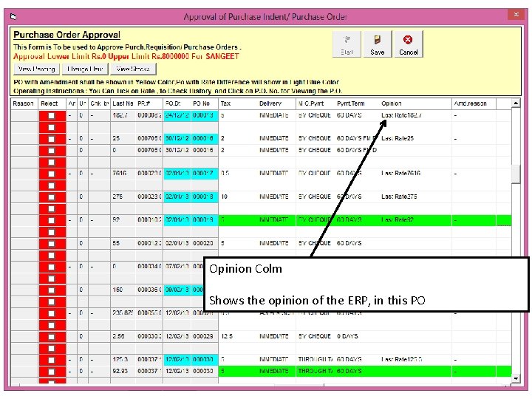Click last rate value 92.93 cell
532x399 pixels.
coord(123,371)
